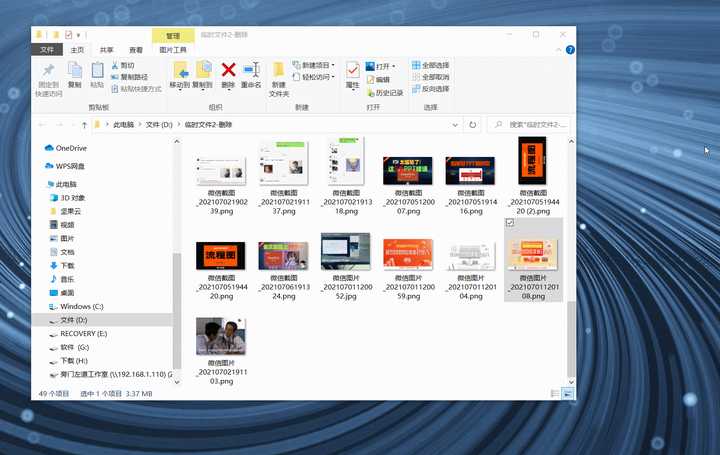Click the file list vertical scrollbar
Screen dimensions: 720x455
[x=571, y=338]
